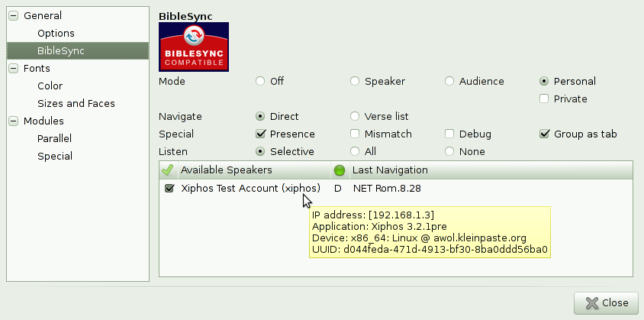Collapse the General tree section
644x320 pixels.
coord(14,15)
